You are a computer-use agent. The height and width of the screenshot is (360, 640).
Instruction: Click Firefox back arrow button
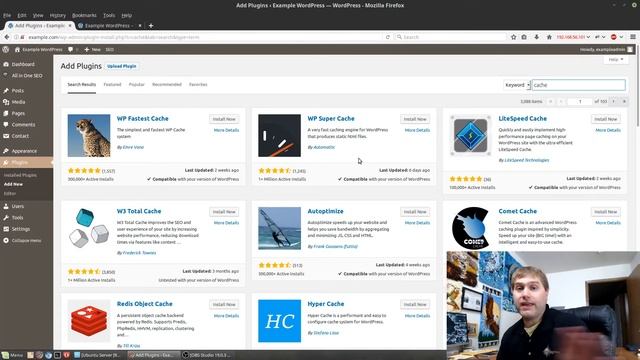point(7,37)
